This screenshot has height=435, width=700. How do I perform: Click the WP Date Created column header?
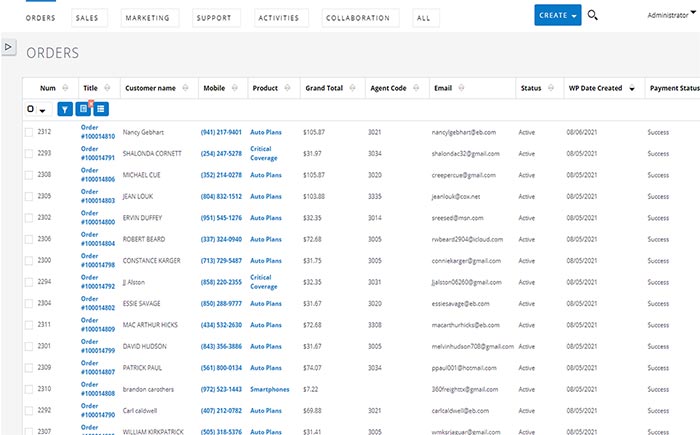(x=595, y=88)
